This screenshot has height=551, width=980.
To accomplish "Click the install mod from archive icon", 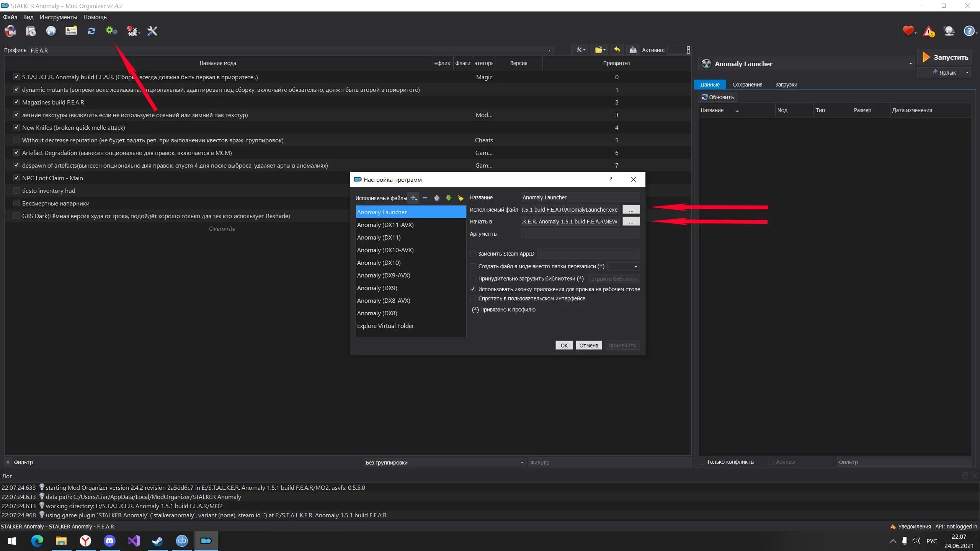I will pyautogui.click(x=31, y=31).
